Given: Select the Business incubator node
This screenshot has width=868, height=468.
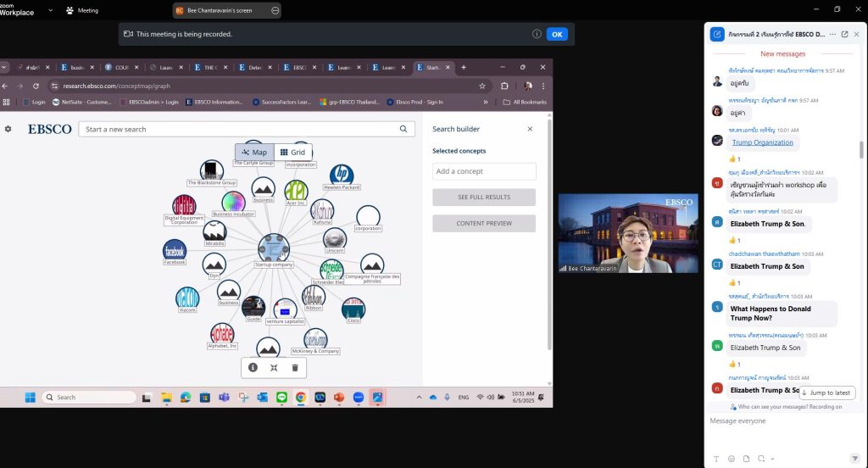Looking at the screenshot, I should point(233,202).
